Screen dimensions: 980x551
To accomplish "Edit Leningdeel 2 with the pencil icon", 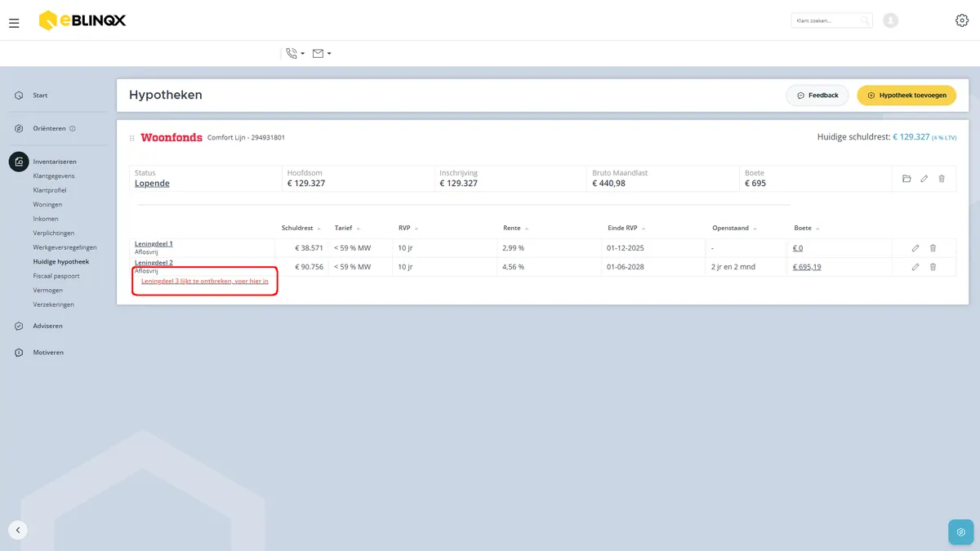I will coord(915,267).
